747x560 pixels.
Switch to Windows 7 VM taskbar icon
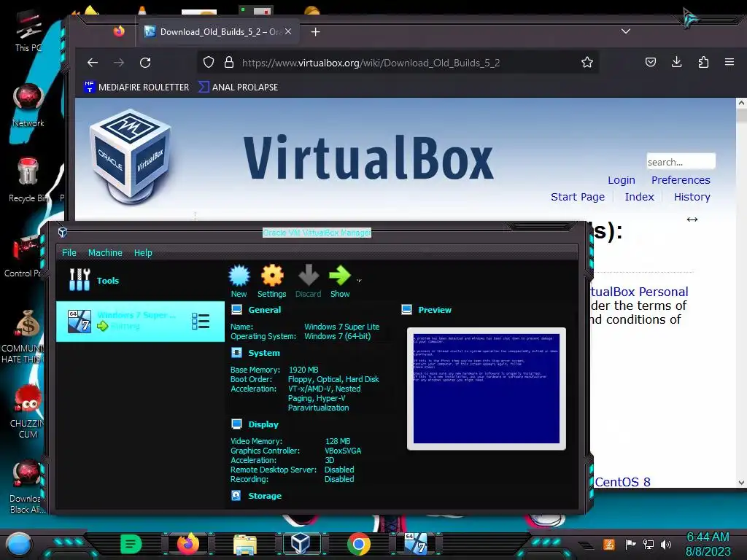[x=416, y=543]
